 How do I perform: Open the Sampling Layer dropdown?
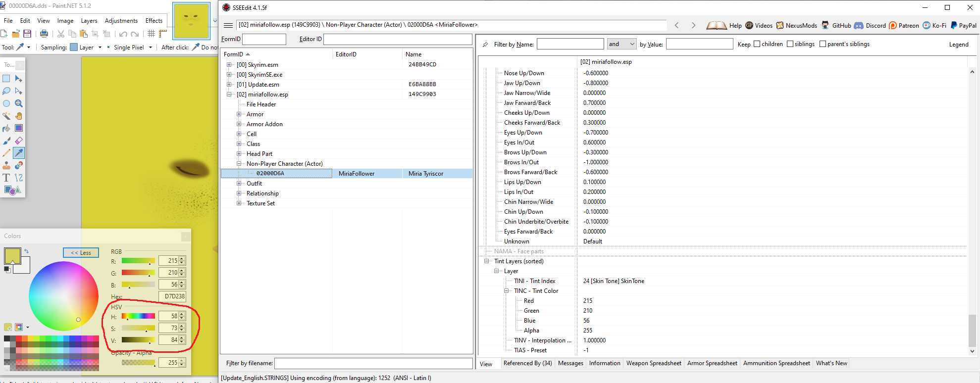(x=86, y=48)
